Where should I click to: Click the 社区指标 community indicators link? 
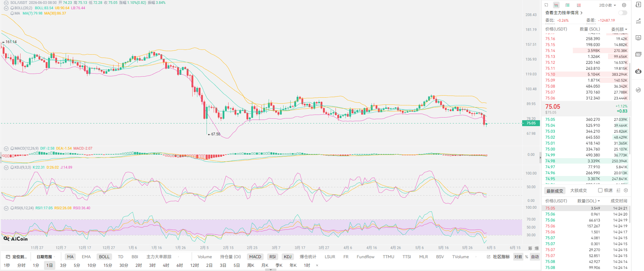tap(501, 257)
